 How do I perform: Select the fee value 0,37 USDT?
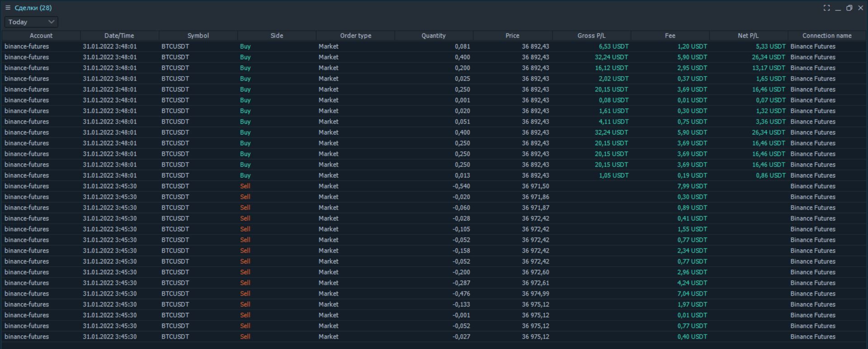pyautogui.click(x=692, y=79)
